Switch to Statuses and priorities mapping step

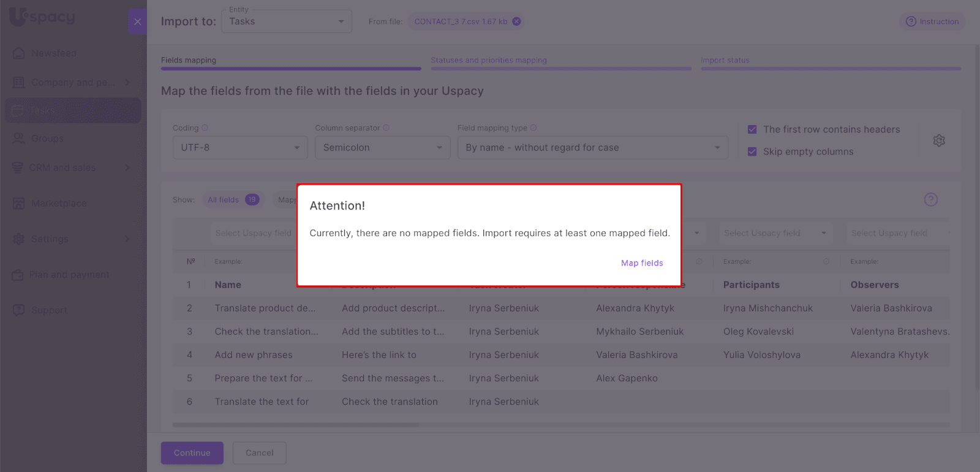[488, 60]
